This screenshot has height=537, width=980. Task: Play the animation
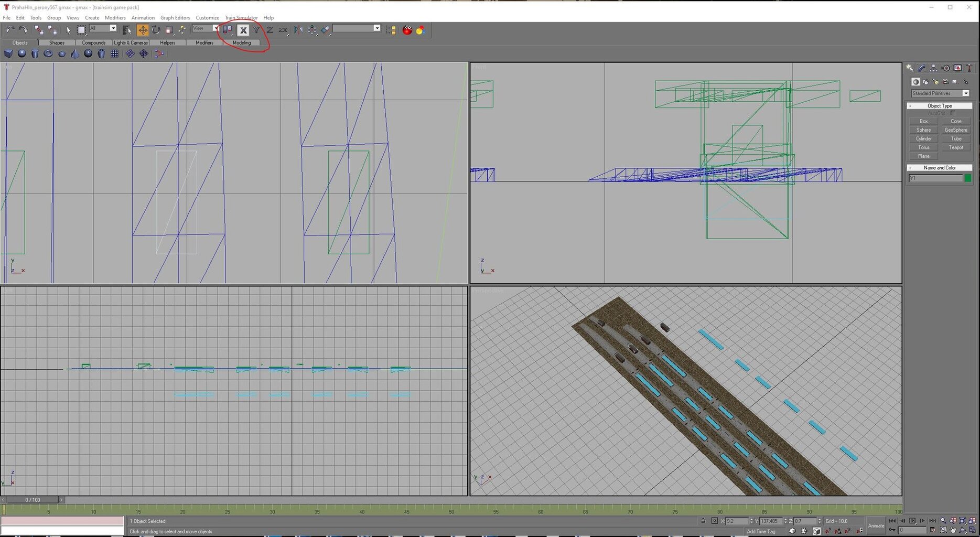click(912, 521)
